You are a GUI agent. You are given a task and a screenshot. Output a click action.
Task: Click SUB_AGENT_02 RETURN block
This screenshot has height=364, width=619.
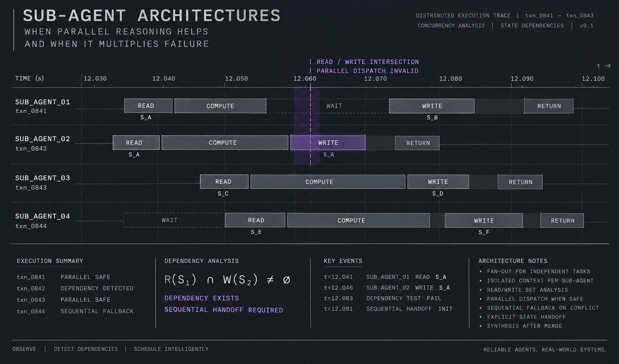417,143
